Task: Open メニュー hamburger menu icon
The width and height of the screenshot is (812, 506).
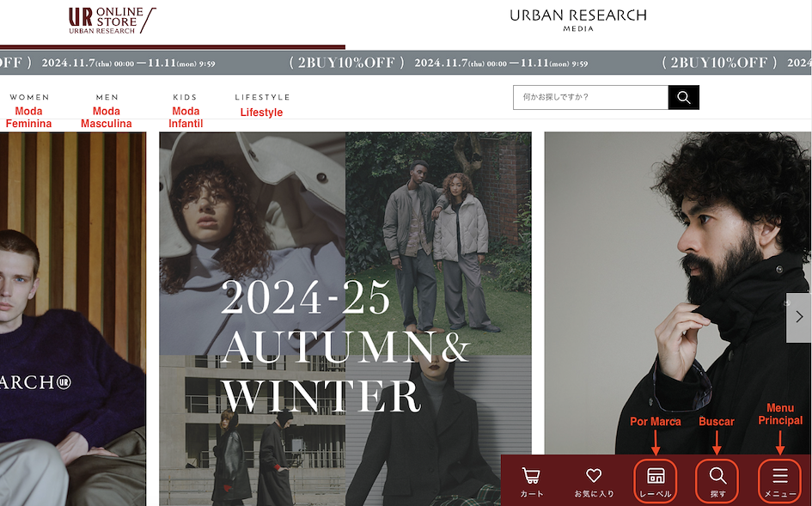Action: click(780, 482)
